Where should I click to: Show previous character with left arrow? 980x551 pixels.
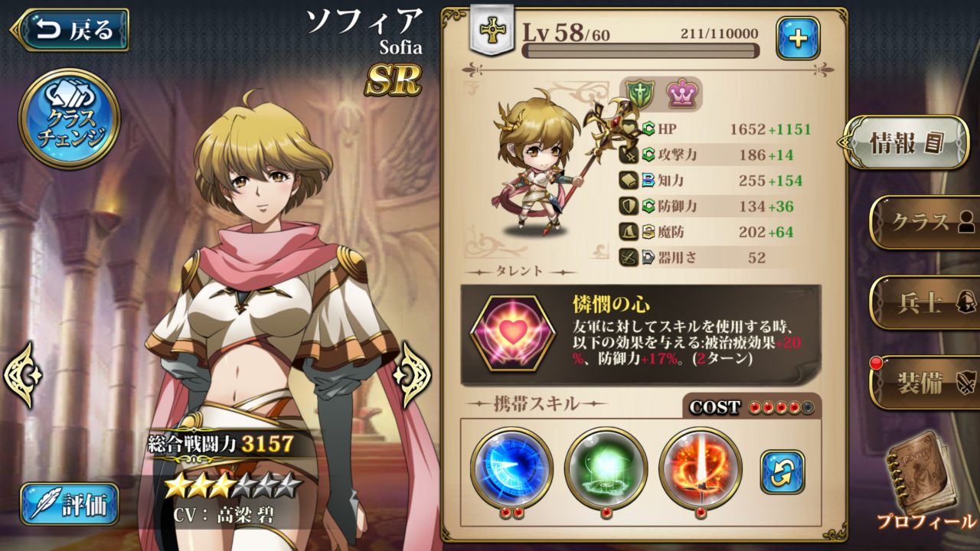tap(21, 374)
